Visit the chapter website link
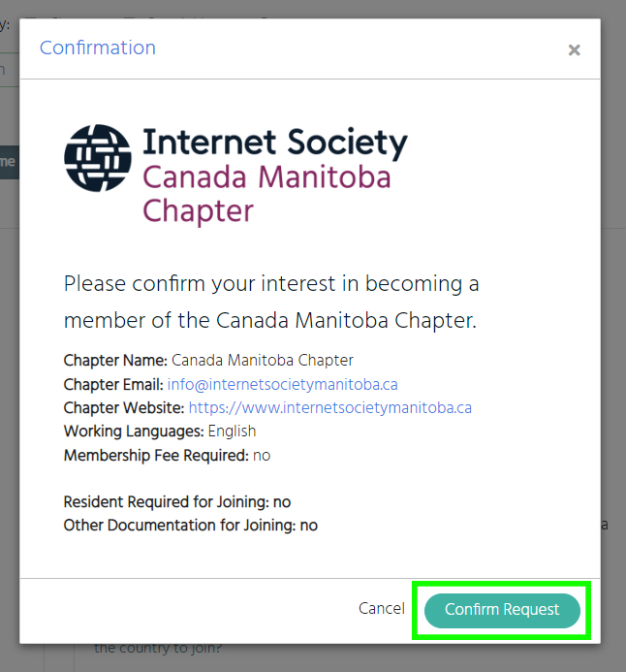 pyautogui.click(x=330, y=407)
